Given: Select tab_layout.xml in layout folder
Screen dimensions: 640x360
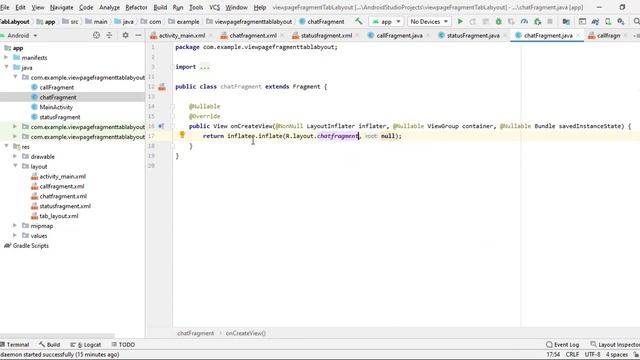Looking at the screenshot, I should coord(59,216).
